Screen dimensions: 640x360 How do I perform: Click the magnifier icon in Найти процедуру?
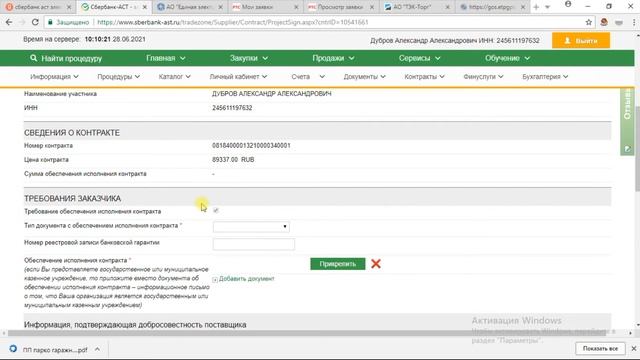point(33,58)
